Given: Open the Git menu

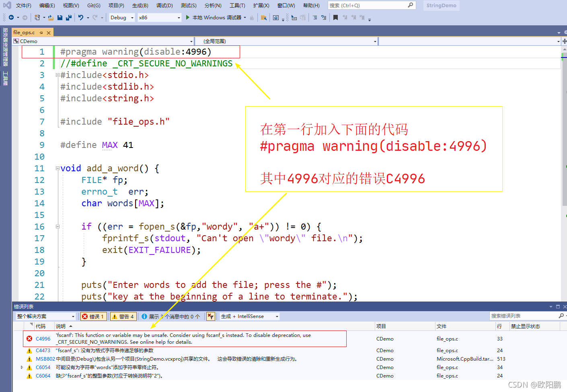Looking at the screenshot, I should (94, 5).
